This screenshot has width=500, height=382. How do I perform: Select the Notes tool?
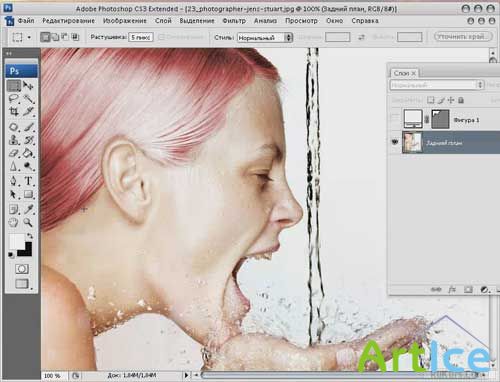tap(14, 209)
